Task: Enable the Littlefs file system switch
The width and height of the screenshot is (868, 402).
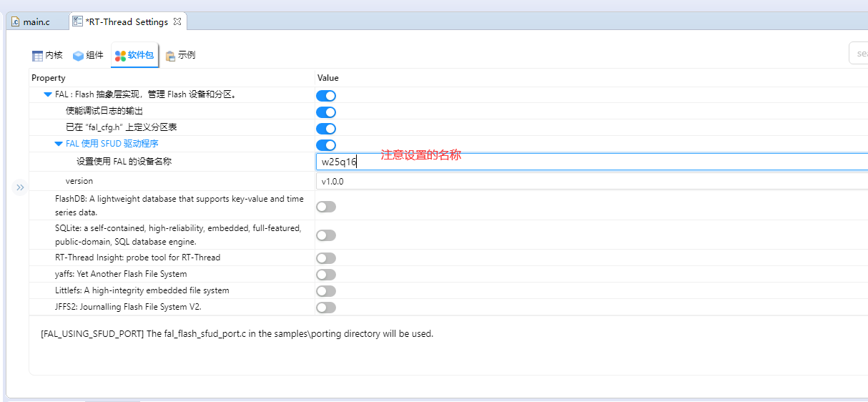Action: click(x=326, y=291)
